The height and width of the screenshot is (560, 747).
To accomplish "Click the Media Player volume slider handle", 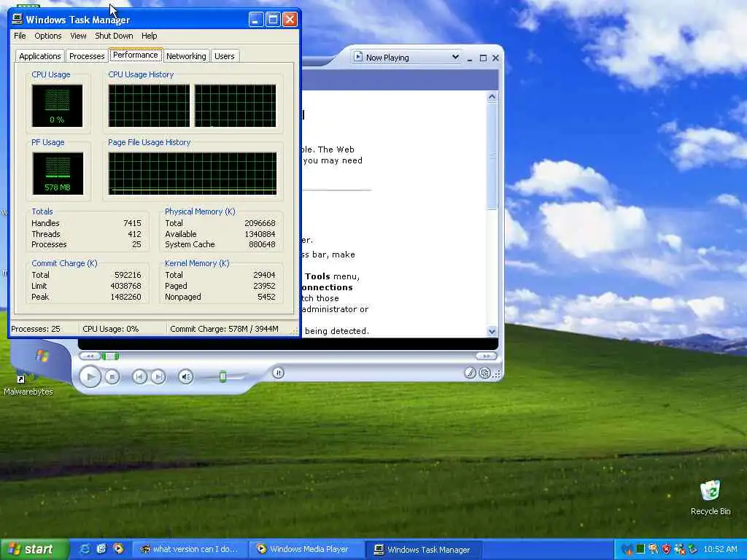I will (222, 377).
